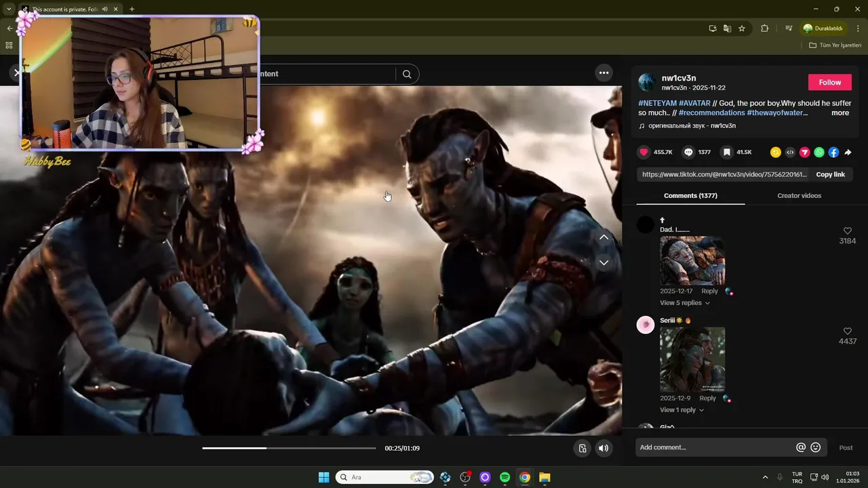The width and height of the screenshot is (868, 488).
Task: Open Chrome's extensions puzzle icon
Action: point(765,28)
